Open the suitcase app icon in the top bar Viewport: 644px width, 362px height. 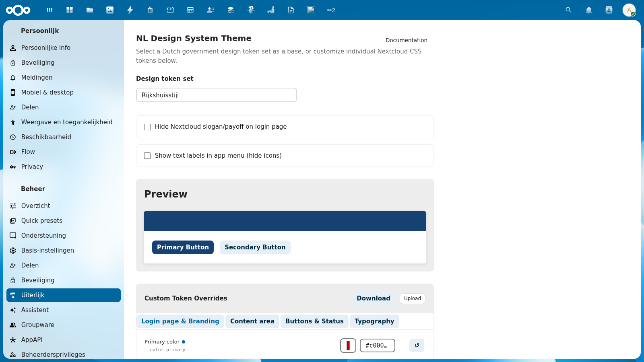[150, 10]
